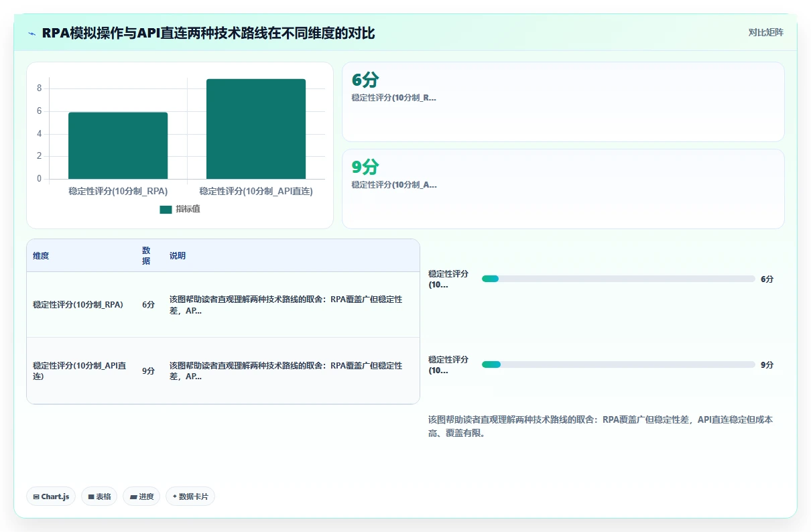Screen dimensions: 811x532
Task: Open the 6分 data card
Action: [563, 102]
